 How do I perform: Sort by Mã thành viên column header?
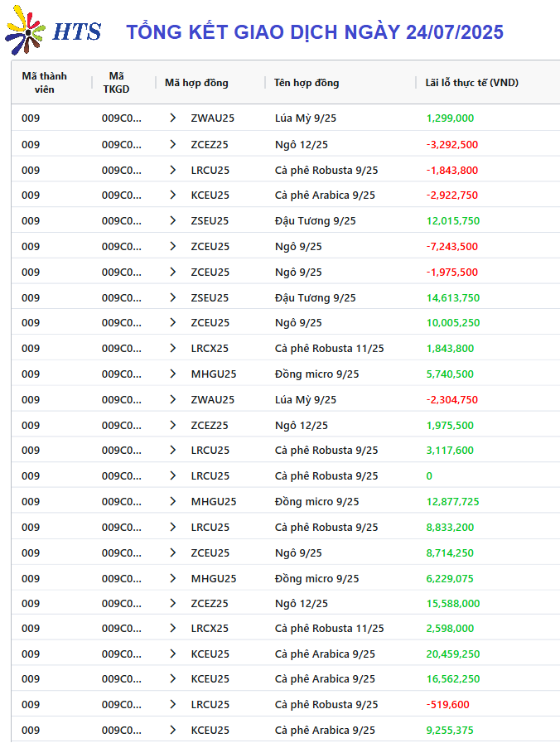pyautogui.click(x=44, y=83)
